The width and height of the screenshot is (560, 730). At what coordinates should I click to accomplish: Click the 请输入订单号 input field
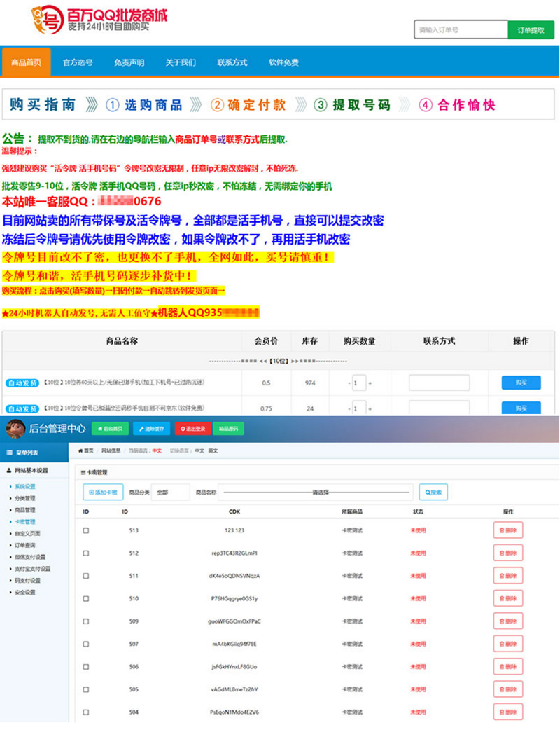461,29
